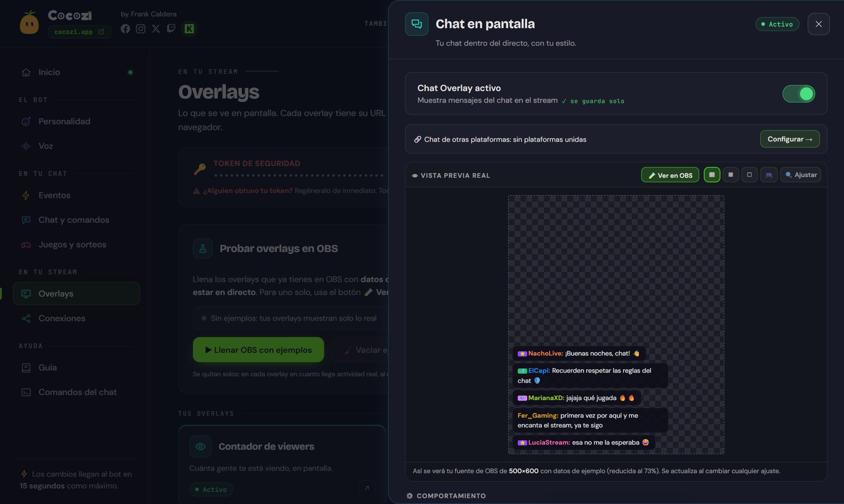Turn off the Chat Overlay activo switch
The height and width of the screenshot is (504, 844).
(x=798, y=94)
